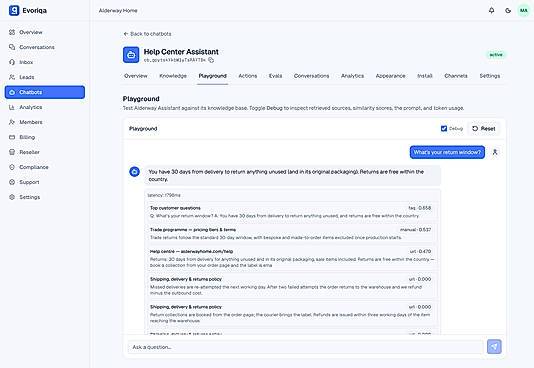This screenshot has width=534, height=368.
Task: Click the Alderway Home workspace name
Action: pyautogui.click(x=118, y=11)
